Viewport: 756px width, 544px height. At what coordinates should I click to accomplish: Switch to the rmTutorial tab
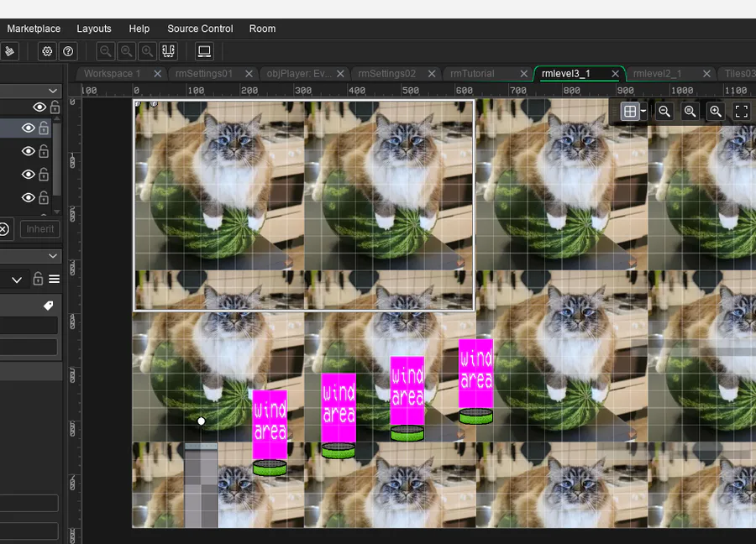(472, 74)
